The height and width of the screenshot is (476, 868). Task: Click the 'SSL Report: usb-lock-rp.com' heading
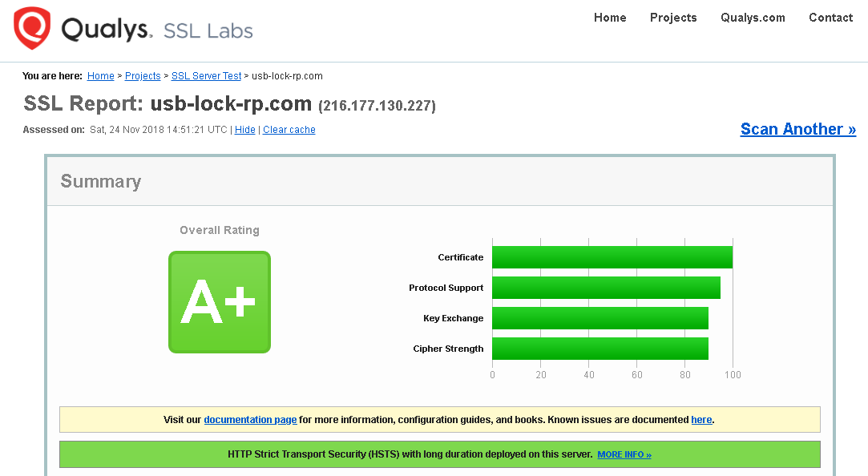pyautogui.click(x=168, y=104)
